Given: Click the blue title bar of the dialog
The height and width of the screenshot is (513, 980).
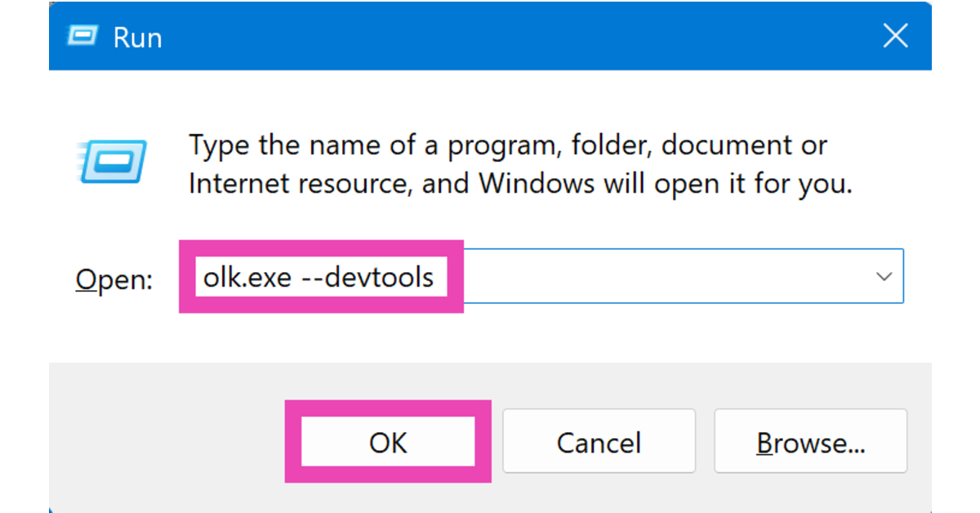Looking at the screenshot, I should [490, 37].
